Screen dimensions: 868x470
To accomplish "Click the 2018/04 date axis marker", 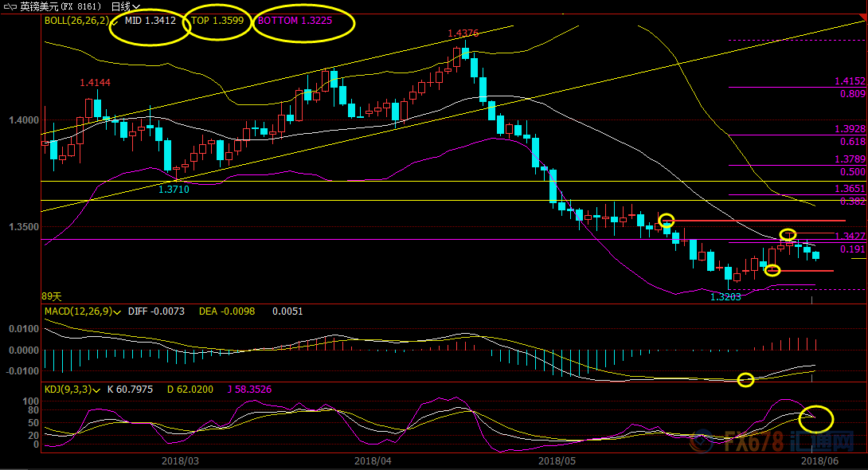I will 372,460.
